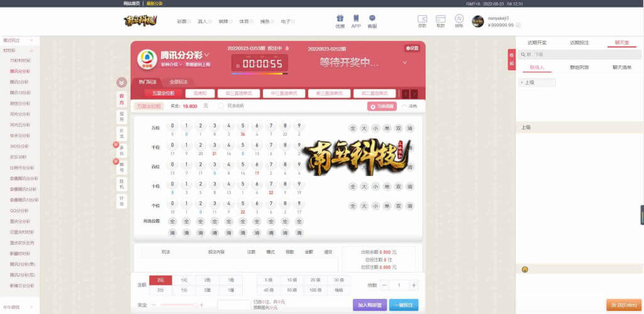The image size is (644, 314).
Task: Select 1元 amount unit
Action: point(184,280)
